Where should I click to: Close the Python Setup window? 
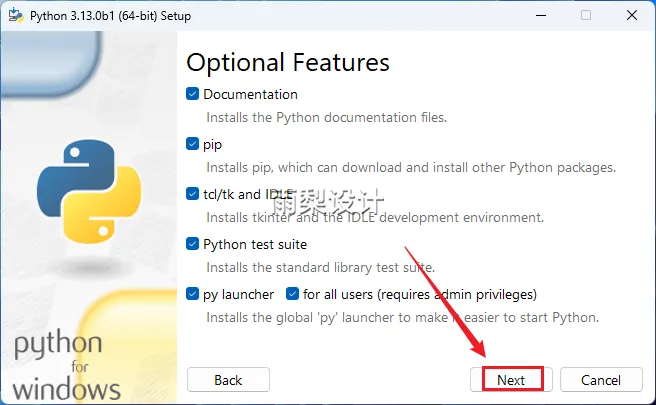(x=632, y=15)
